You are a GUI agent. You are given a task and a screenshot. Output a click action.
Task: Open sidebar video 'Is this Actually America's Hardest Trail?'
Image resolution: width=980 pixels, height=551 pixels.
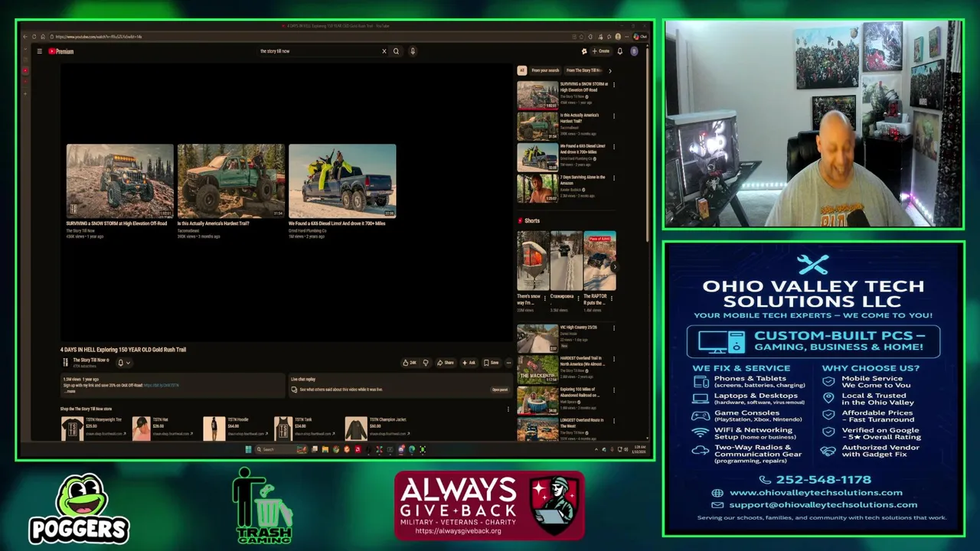pos(537,126)
